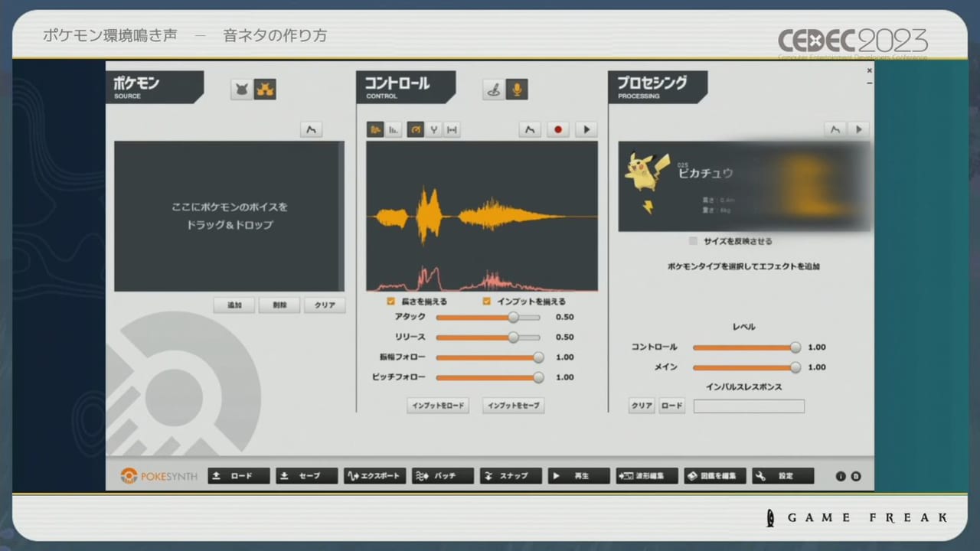Adjust the メイン level slider
980x551 pixels.
[746, 367]
